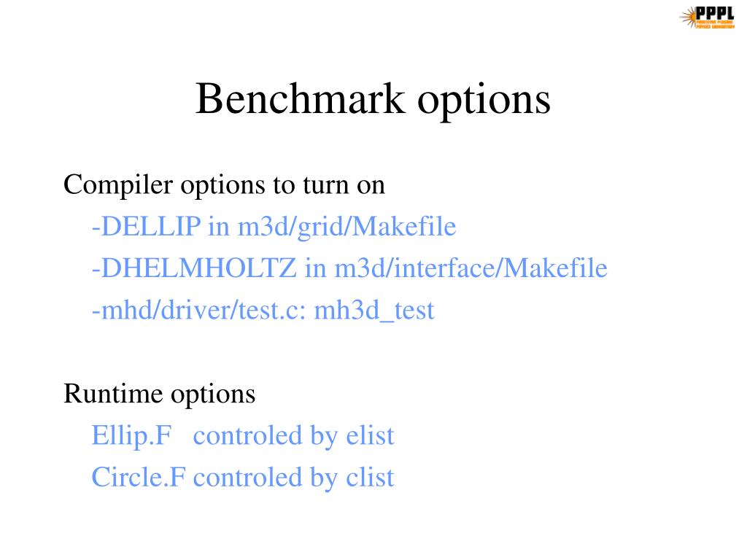Click the m3d/grid/Makefile path text
This screenshot has height=560, width=747.
(347, 227)
